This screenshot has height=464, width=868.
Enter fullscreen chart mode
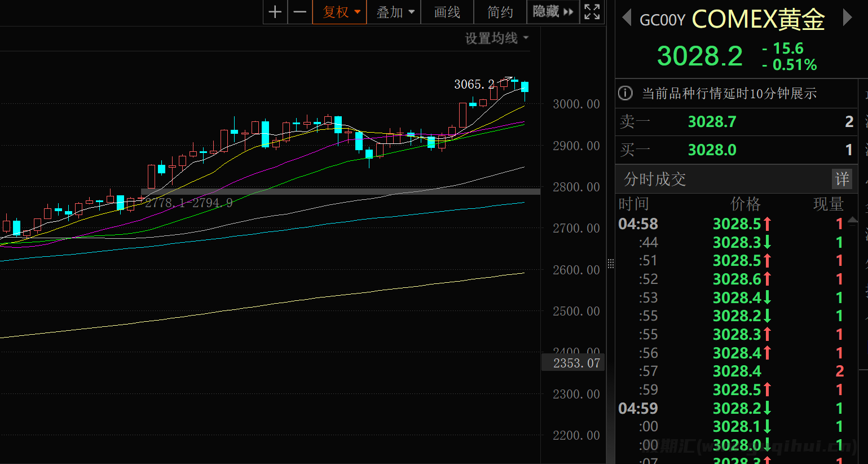[x=592, y=12]
